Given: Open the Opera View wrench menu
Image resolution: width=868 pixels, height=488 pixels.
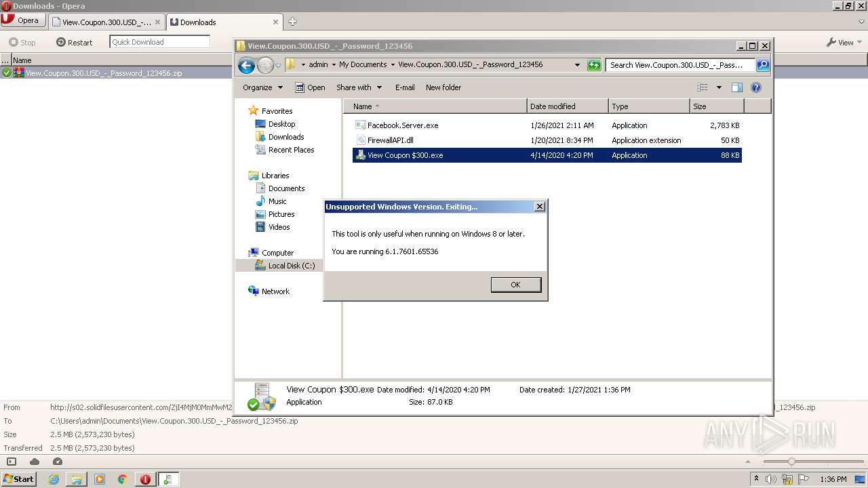Looking at the screenshot, I should (844, 42).
